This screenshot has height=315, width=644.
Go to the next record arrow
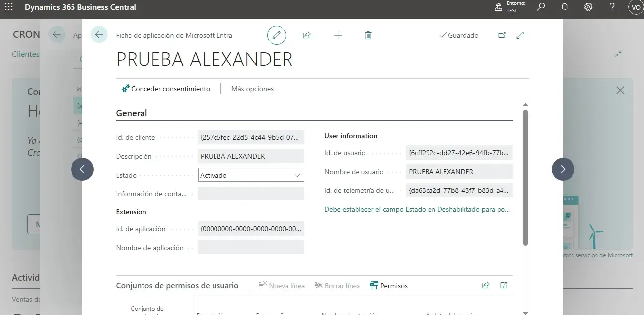point(563,169)
